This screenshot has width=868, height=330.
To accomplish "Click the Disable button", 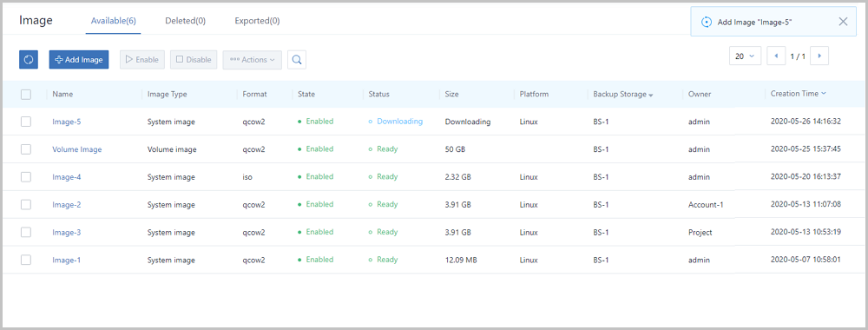I will [194, 60].
